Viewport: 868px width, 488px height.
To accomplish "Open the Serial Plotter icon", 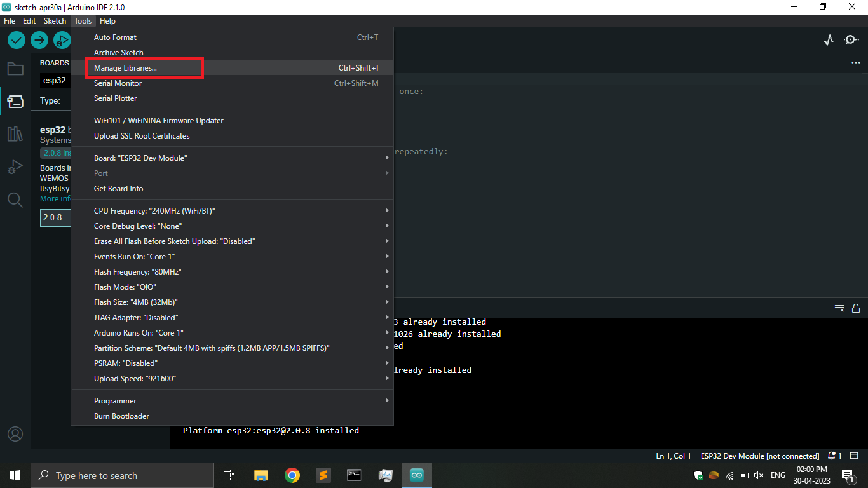I will coord(829,39).
